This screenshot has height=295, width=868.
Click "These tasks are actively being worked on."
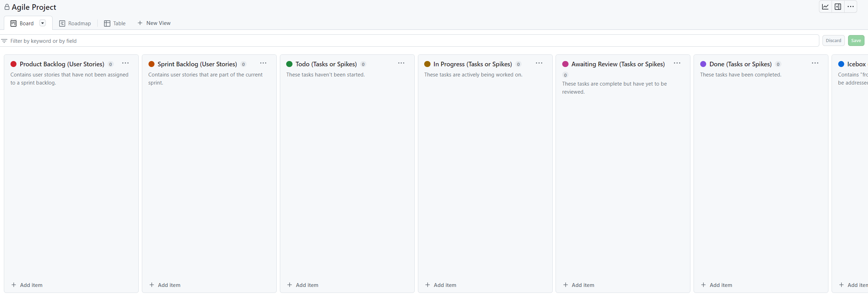(x=473, y=75)
